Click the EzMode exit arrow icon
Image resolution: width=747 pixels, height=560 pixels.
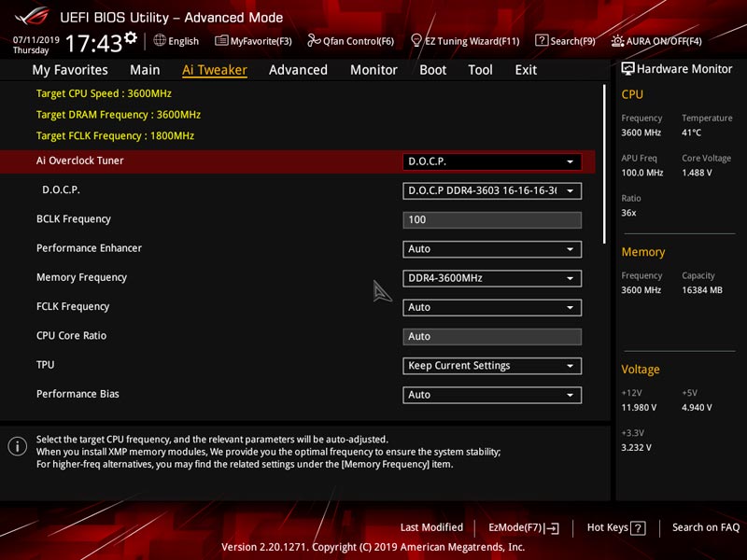pos(552,528)
